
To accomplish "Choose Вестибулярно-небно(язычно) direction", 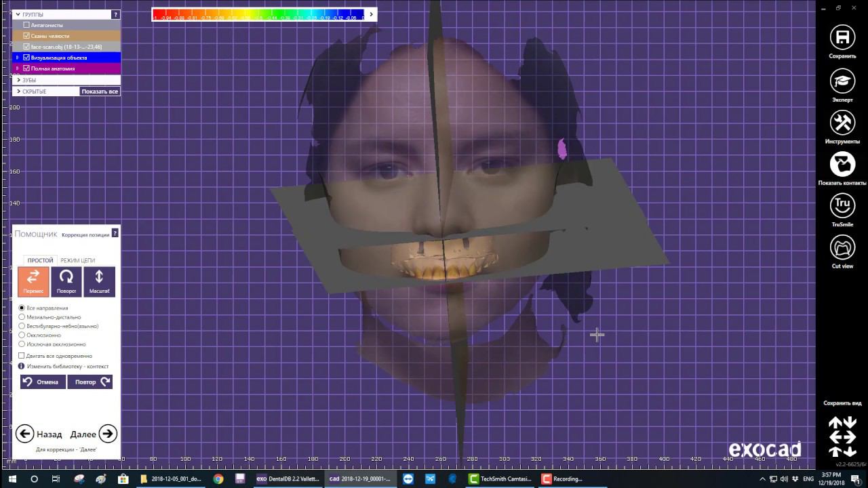I will 22,326.
